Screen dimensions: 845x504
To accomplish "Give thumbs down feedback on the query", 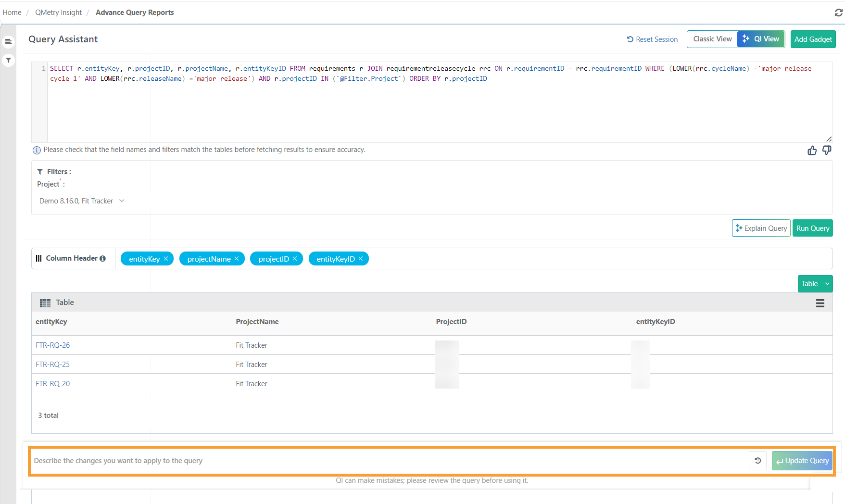I will (827, 150).
